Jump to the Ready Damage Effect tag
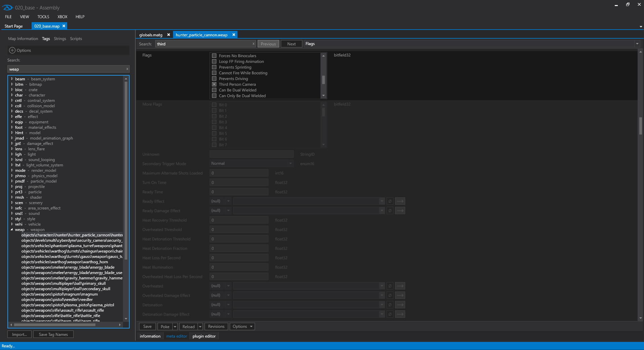Image resolution: width=644 pixels, height=350 pixels. click(400, 210)
